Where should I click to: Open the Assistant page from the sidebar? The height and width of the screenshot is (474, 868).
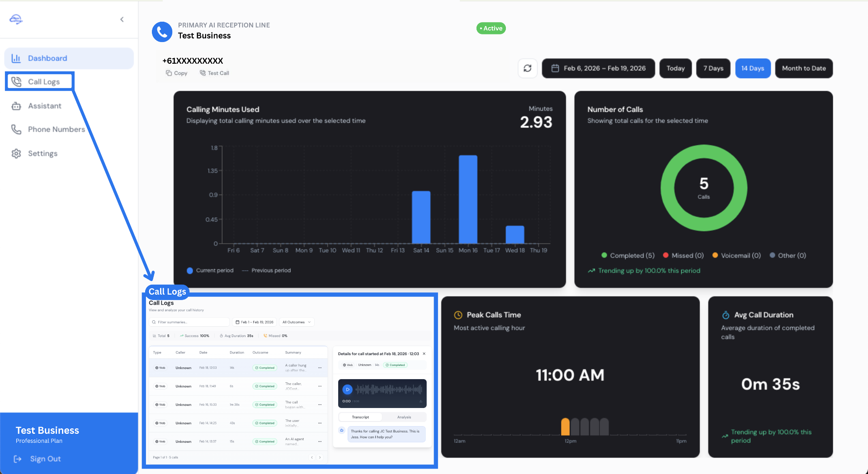pos(44,106)
